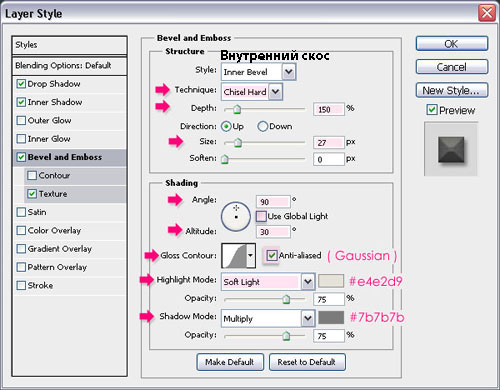Enable the Gradient Overlay checkbox
The width and height of the screenshot is (500, 390).
(21, 249)
